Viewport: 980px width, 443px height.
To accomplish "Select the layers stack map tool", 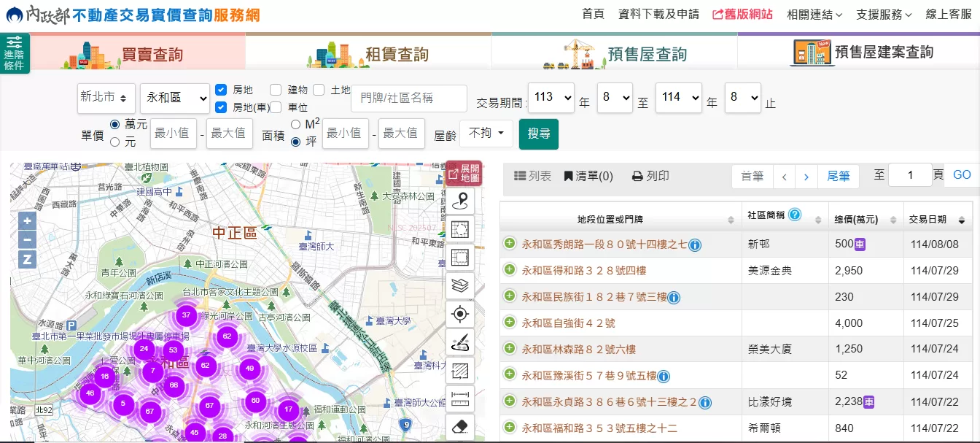I will 460,286.
